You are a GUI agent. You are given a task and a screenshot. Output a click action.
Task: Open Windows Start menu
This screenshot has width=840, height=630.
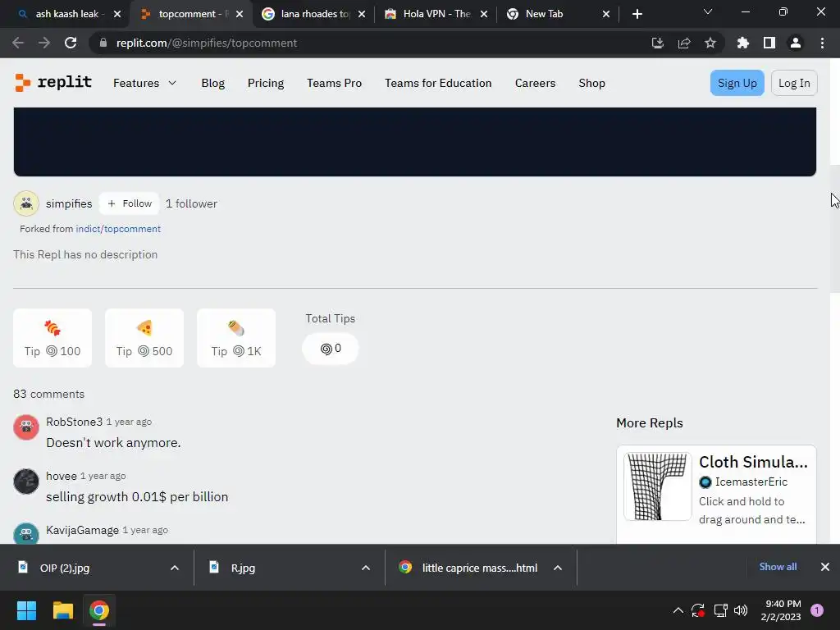(26, 610)
